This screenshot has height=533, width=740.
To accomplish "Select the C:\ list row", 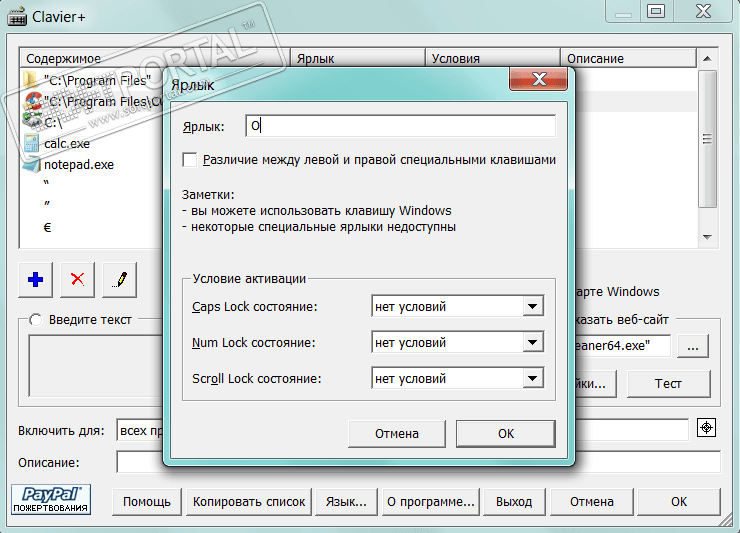I will click(53, 123).
